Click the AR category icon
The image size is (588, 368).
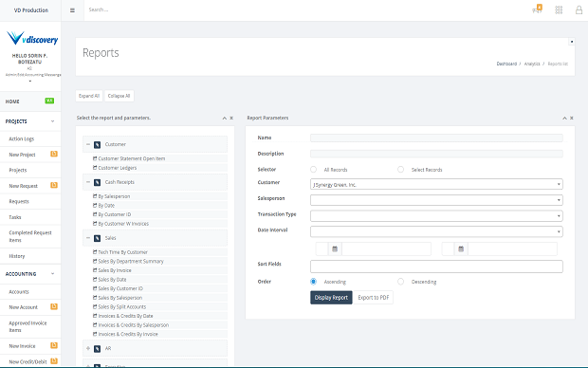pos(97,349)
